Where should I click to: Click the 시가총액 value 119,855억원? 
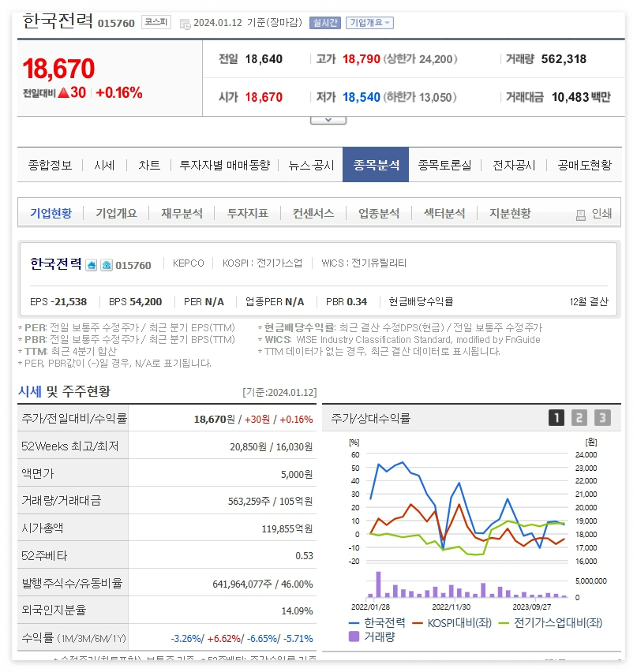(x=287, y=529)
